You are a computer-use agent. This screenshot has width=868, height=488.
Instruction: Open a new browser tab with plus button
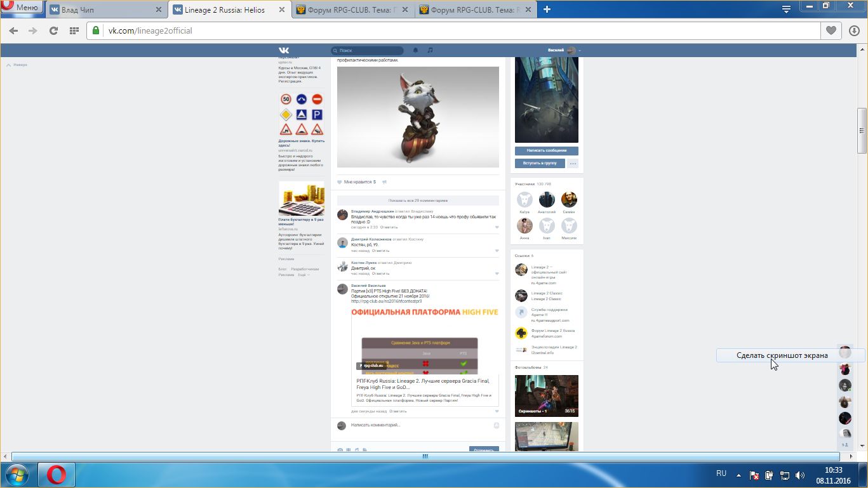(547, 10)
